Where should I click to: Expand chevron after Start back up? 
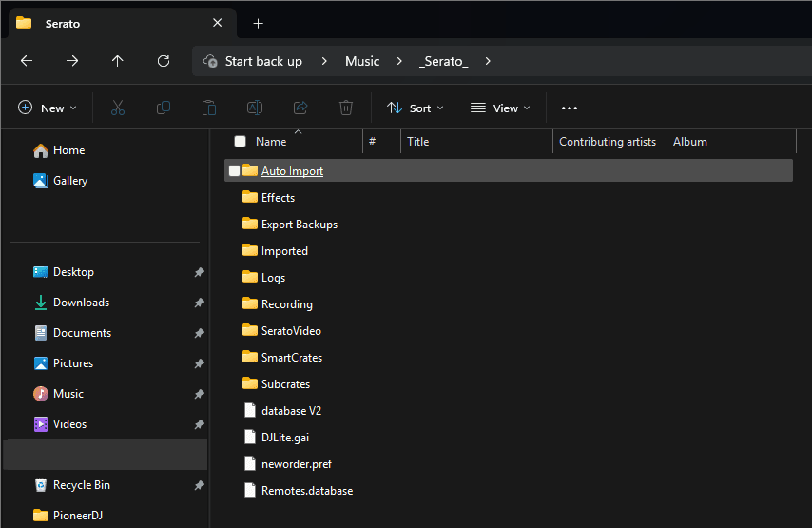point(324,61)
